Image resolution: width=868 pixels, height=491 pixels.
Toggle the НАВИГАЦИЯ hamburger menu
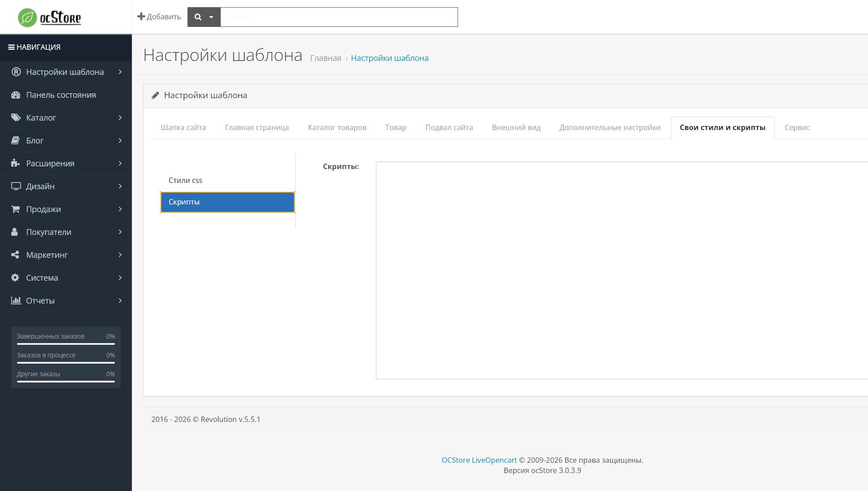tap(11, 47)
